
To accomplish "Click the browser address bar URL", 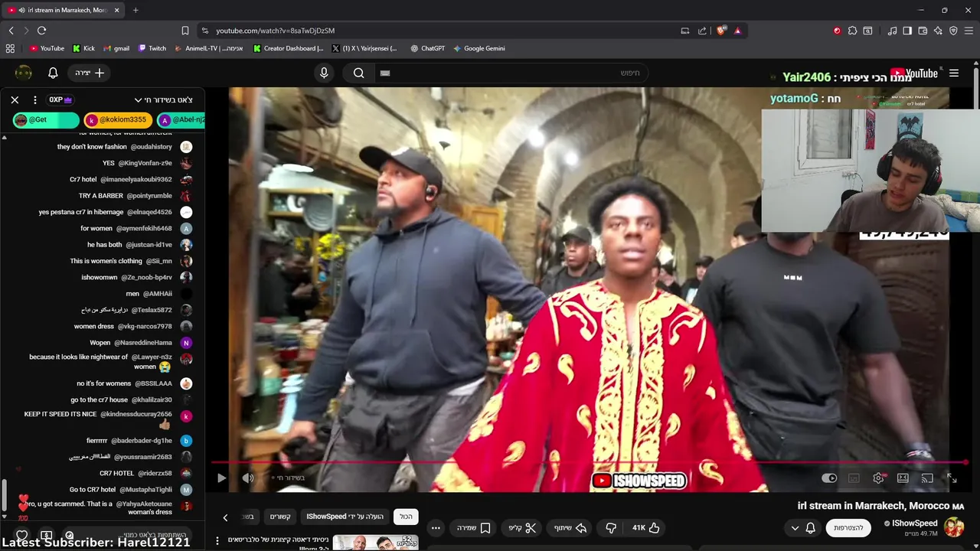I will pyautogui.click(x=275, y=31).
